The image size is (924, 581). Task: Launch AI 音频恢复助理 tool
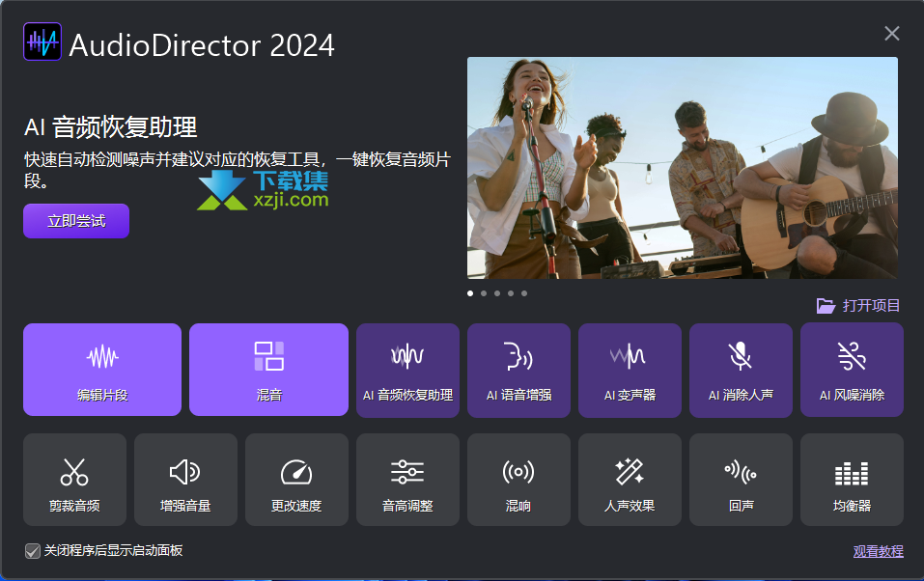tap(407, 370)
